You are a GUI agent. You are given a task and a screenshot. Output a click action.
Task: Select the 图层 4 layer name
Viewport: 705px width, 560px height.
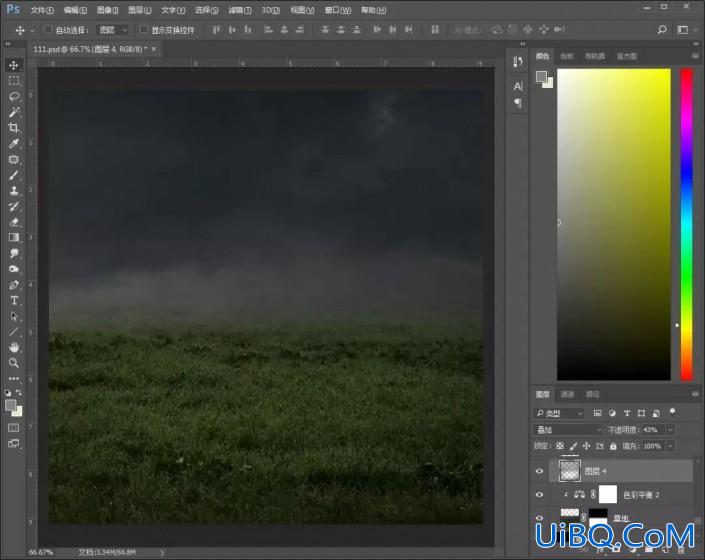(x=595, y=471)
